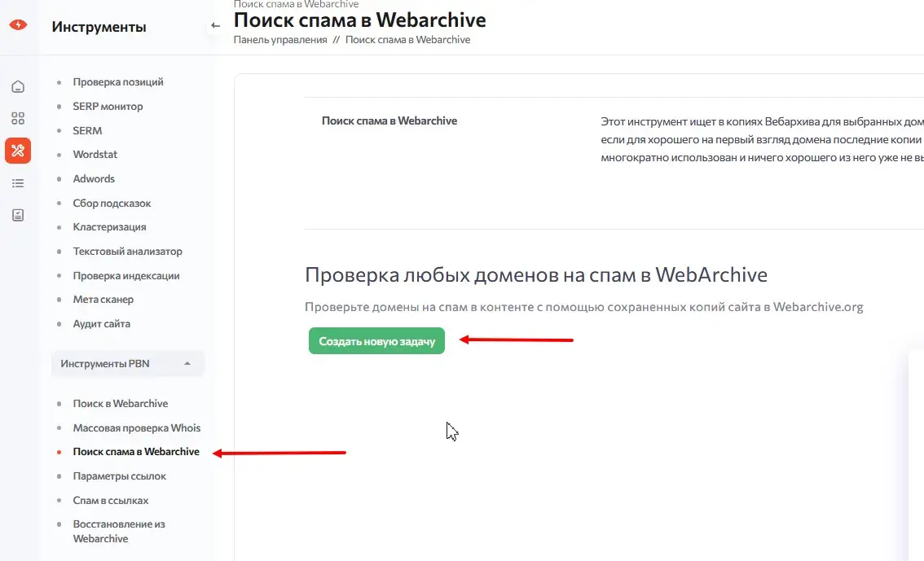Image resolution: width=924 pixels, height=561 pixels.
Task: Open the Аудит сайта tool
Action: tap(101, 324)
